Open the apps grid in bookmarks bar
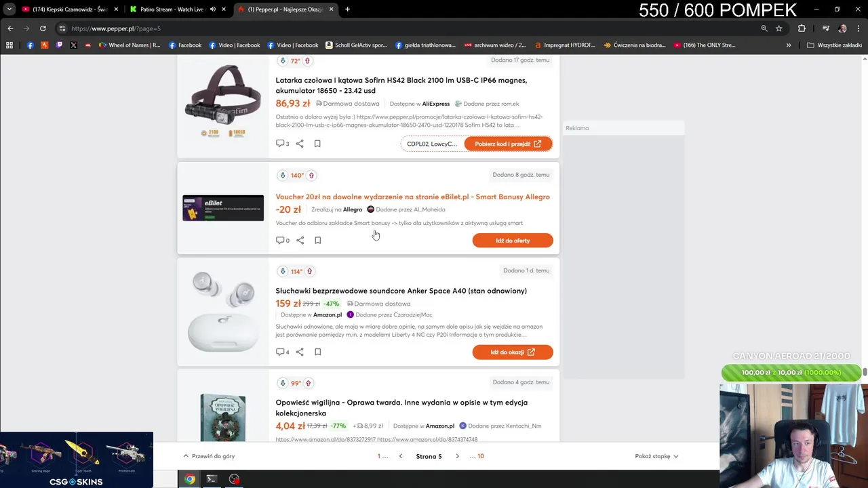 9,45
